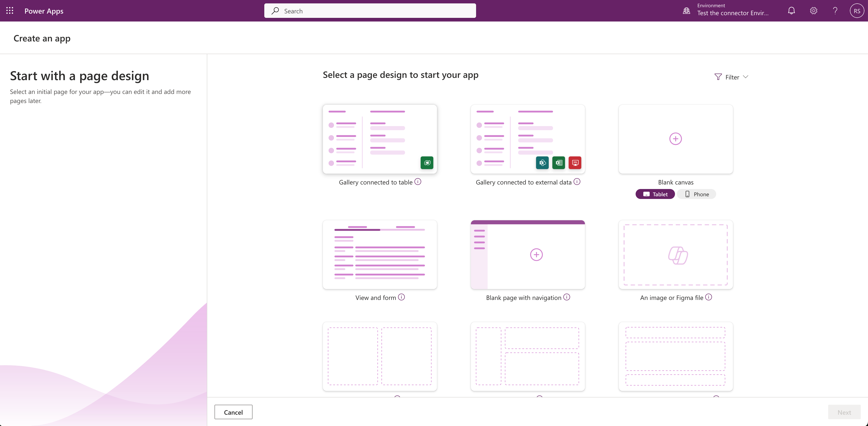This screenshot has width=868, height=426.
Task: Expand the Filter dropdown
Action: point(731,77)
